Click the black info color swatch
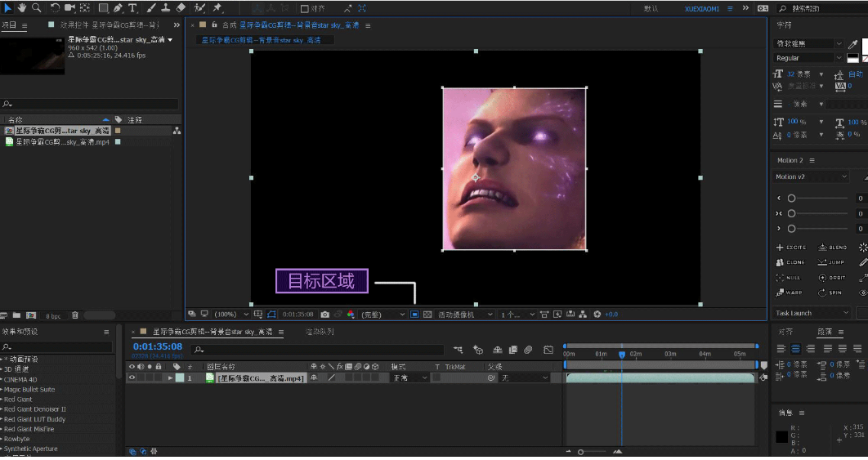The width and height of the screenshot is (868, 460). (x=781, y=437)
